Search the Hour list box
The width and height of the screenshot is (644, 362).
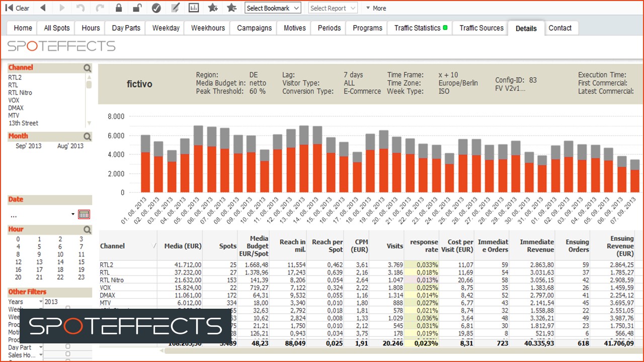pos(88,230)
